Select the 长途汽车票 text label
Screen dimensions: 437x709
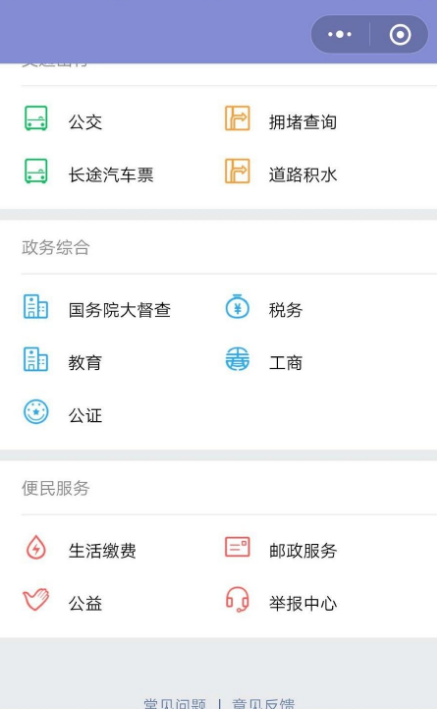click(x=111, y=175)
